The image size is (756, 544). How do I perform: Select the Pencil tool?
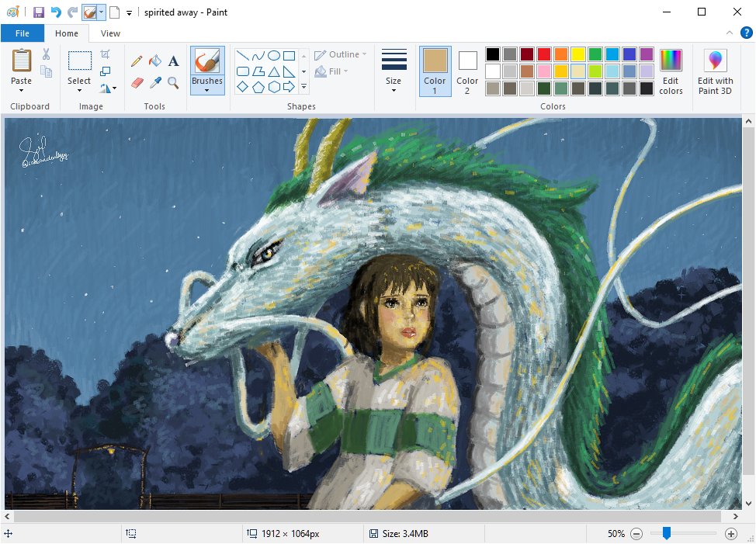coord(137,61)
